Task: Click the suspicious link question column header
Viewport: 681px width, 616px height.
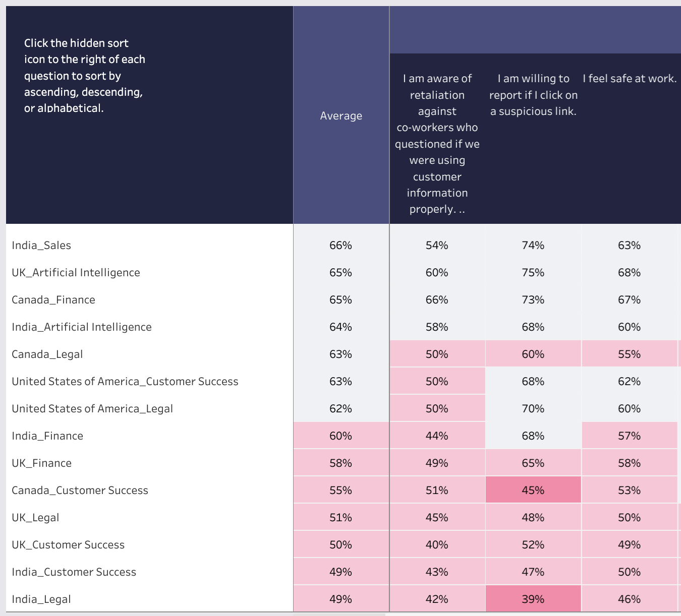Action: [x=533, y=95]
